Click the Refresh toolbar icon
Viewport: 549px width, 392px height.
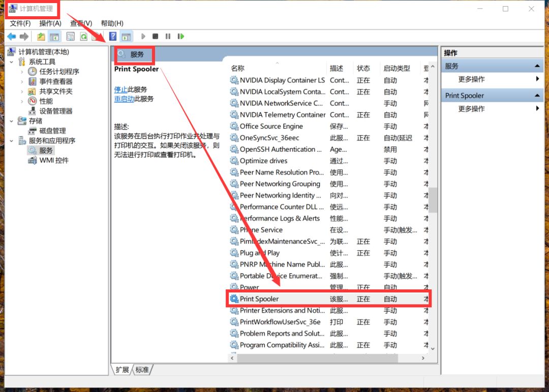point(84,37)
